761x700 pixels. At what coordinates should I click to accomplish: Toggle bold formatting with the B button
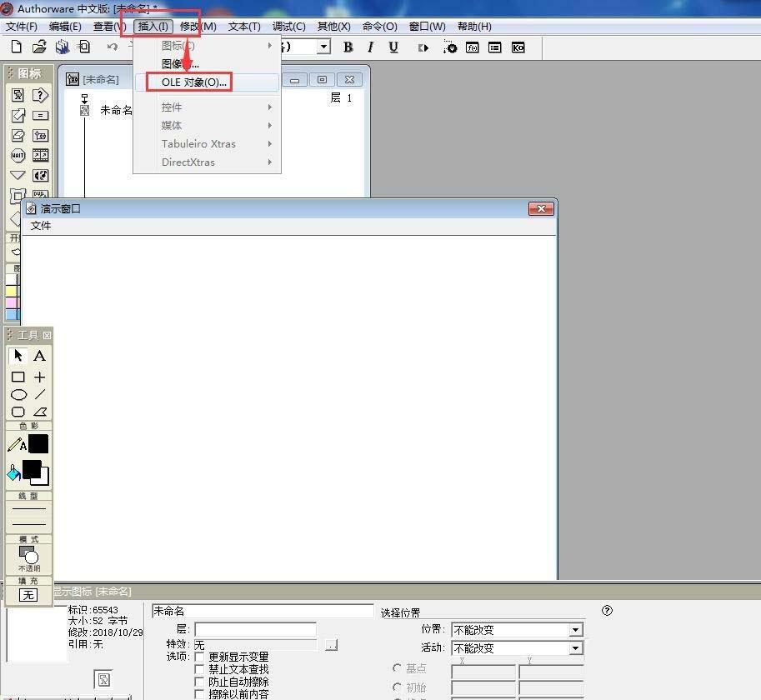tap(347, 47)
